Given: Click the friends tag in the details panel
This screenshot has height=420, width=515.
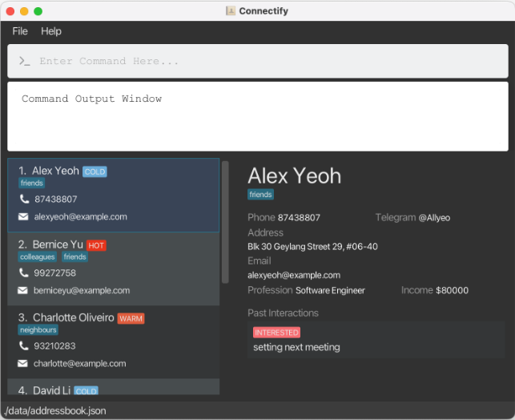Looking at the screenshot, I should coord(260,195).
